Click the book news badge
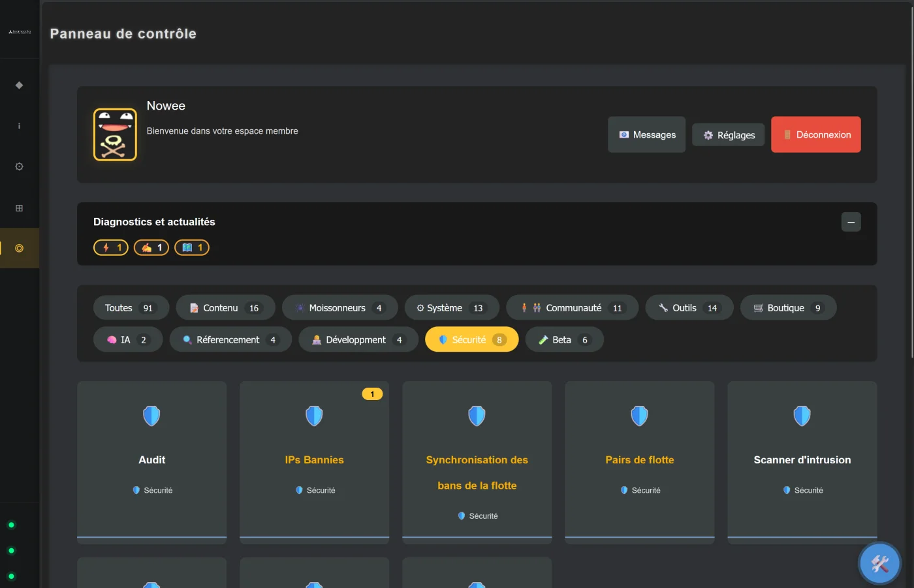This screenshot has width=914, height=588. tap(192, 247)
